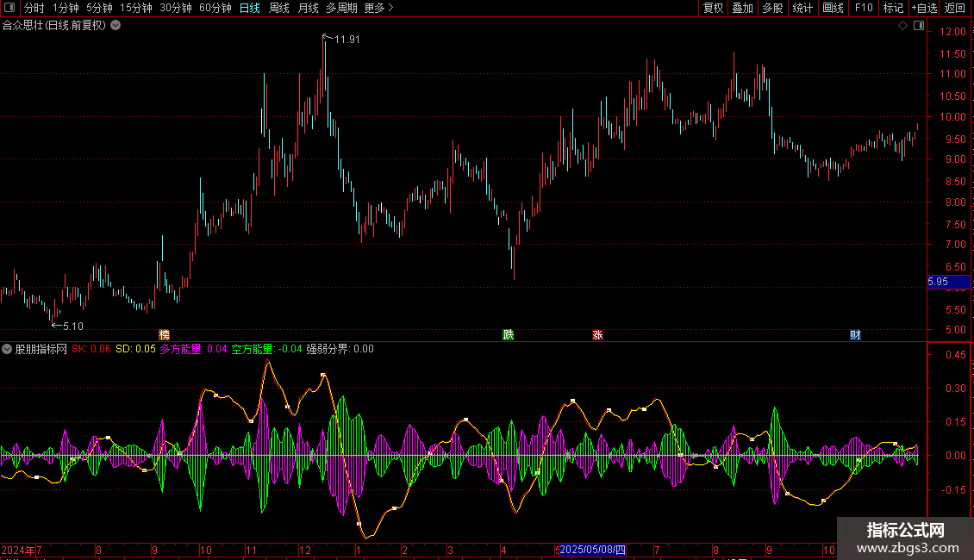Select the 60分钟 period
The image size is (974, 560).
(x=215, y=8)
